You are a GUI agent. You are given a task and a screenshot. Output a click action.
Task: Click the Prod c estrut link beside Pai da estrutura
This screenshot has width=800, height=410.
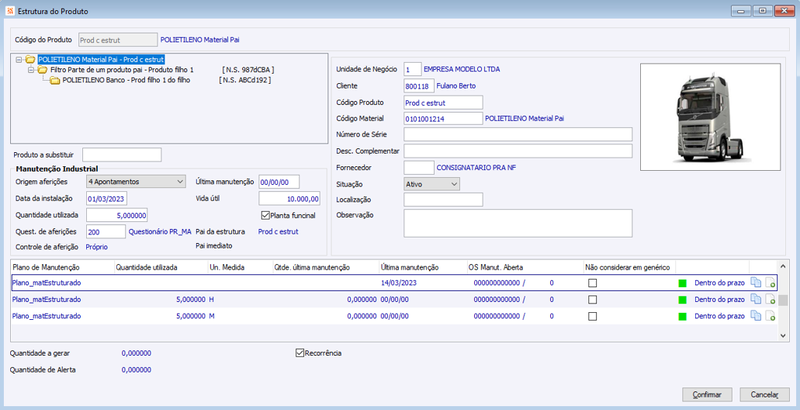(278, 232)
